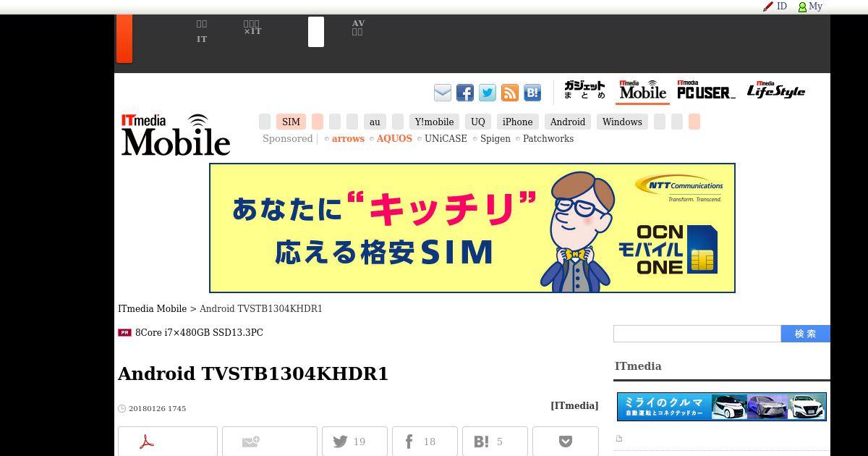Select the iPhone topic tag

coord(517,122)
